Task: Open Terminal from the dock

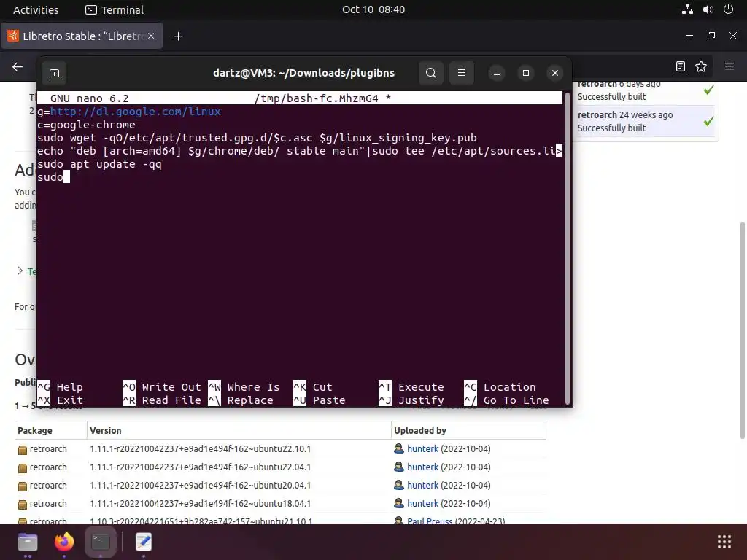Action: pos(101,542)
